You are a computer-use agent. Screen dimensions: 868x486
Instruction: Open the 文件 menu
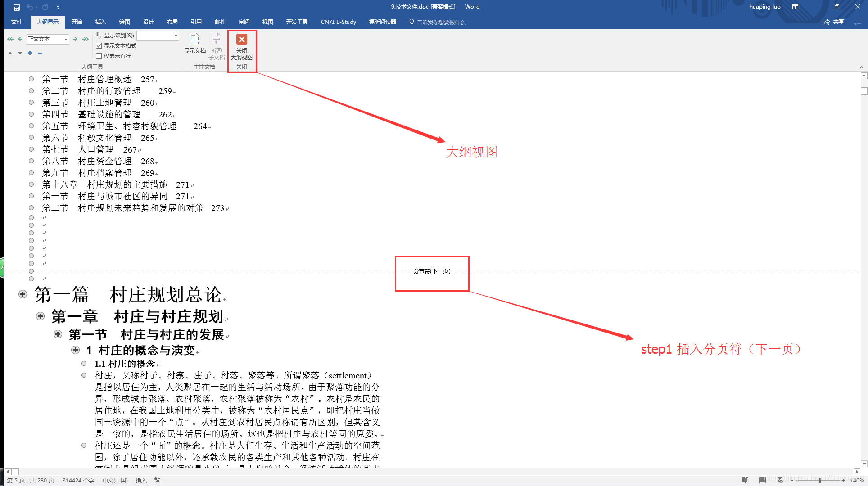coord(17,22)
